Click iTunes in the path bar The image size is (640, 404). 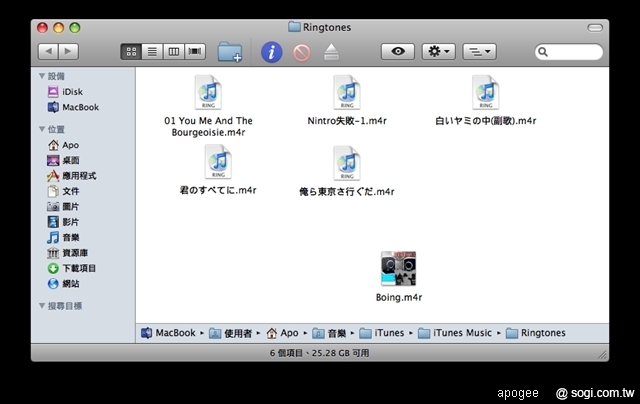tap(382, 333)
